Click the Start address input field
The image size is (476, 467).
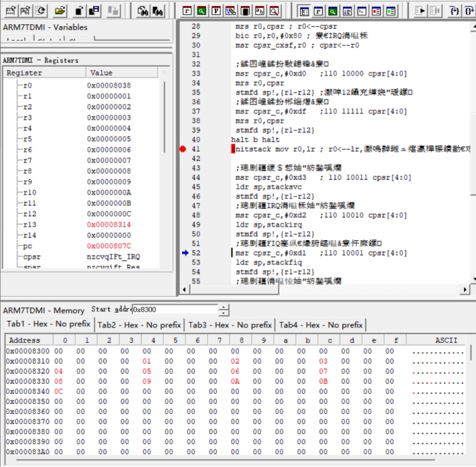[x=175, y=310]
